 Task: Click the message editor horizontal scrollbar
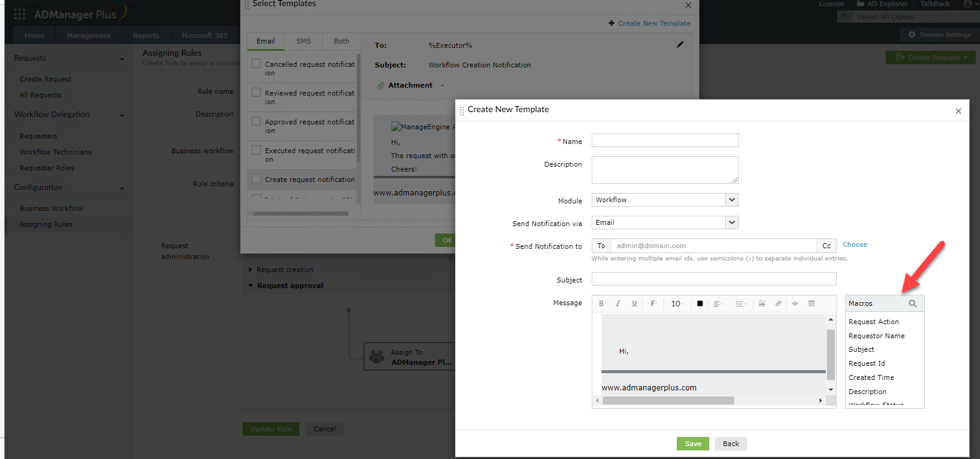tap(668, 401)
